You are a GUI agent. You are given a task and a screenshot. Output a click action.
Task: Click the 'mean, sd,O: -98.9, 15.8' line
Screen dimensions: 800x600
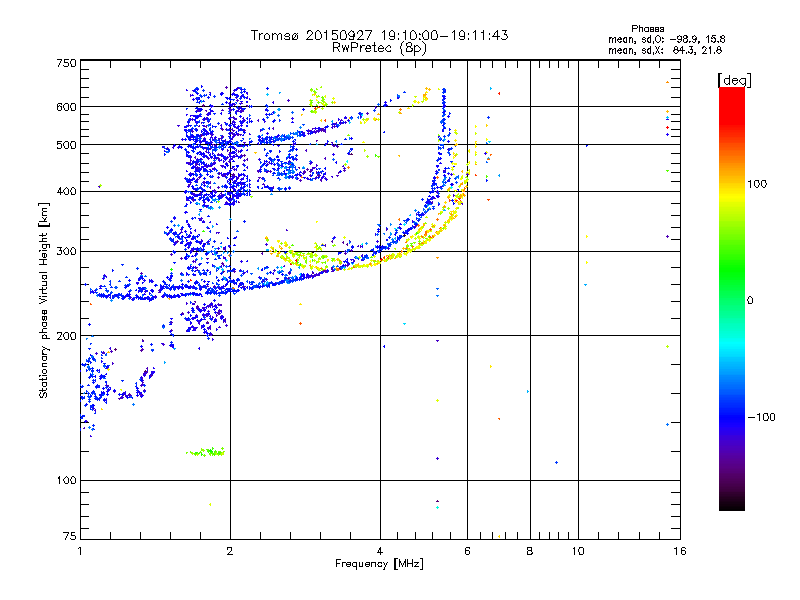(x=666, y=39)
